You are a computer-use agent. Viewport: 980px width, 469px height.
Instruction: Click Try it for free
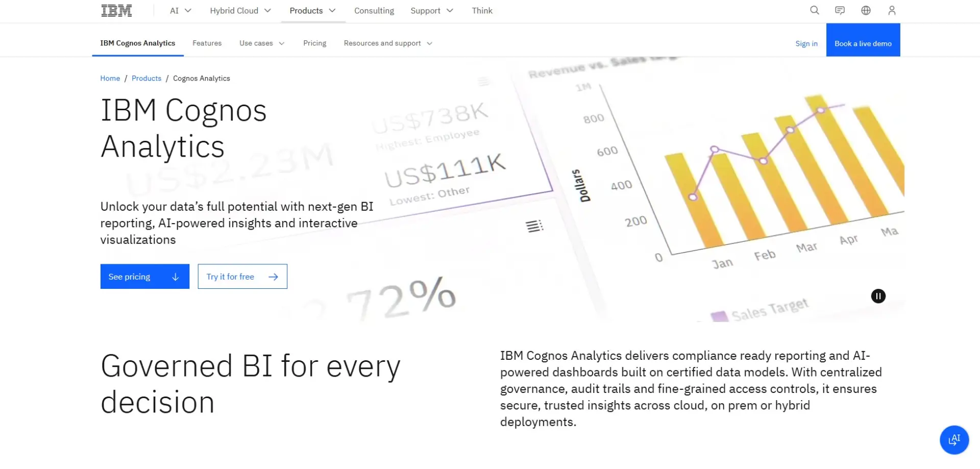click(242, 276)
